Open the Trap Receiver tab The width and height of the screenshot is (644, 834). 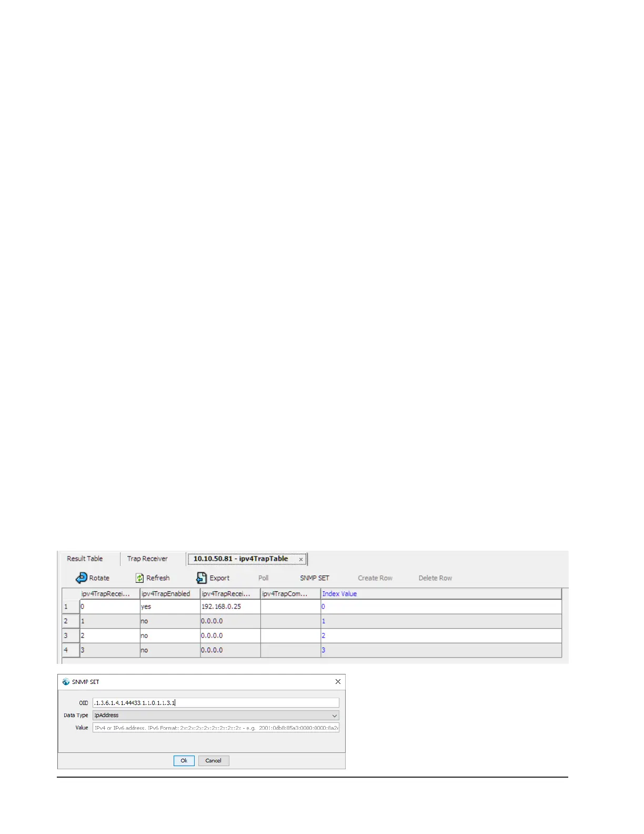pos(147,559)
